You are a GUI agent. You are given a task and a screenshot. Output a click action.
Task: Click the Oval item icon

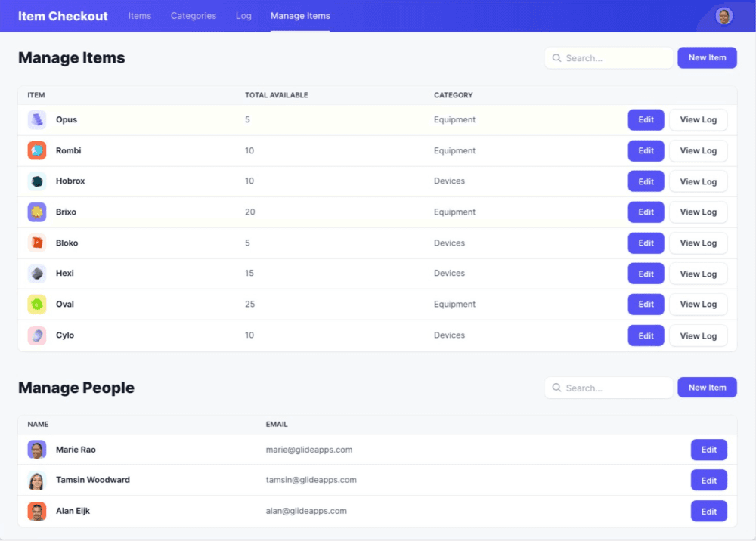tap(36, 305)
